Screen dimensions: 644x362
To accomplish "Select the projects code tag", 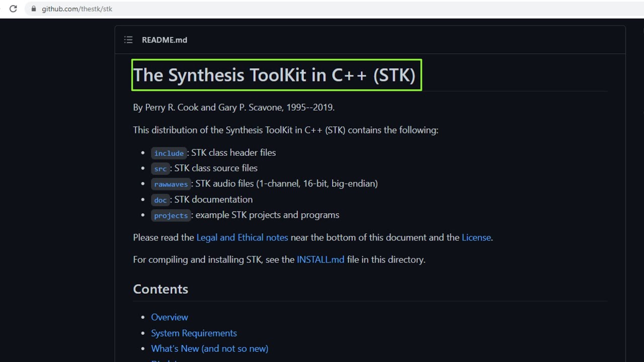I will point(171,215).
